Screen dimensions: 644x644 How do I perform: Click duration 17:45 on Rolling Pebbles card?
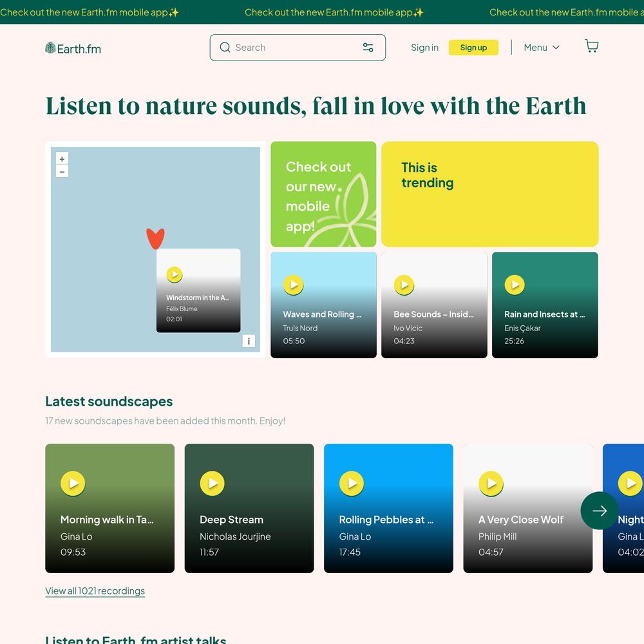[350, 552]
